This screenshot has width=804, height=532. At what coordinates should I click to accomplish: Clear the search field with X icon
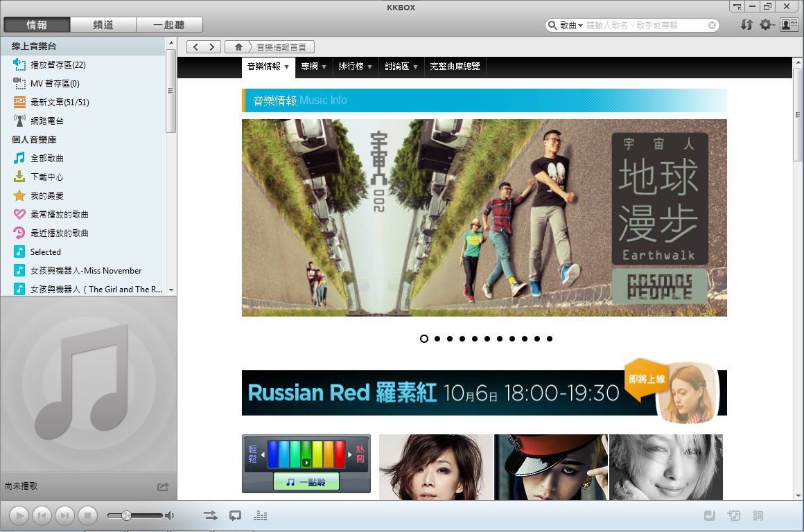coord(713,25)
